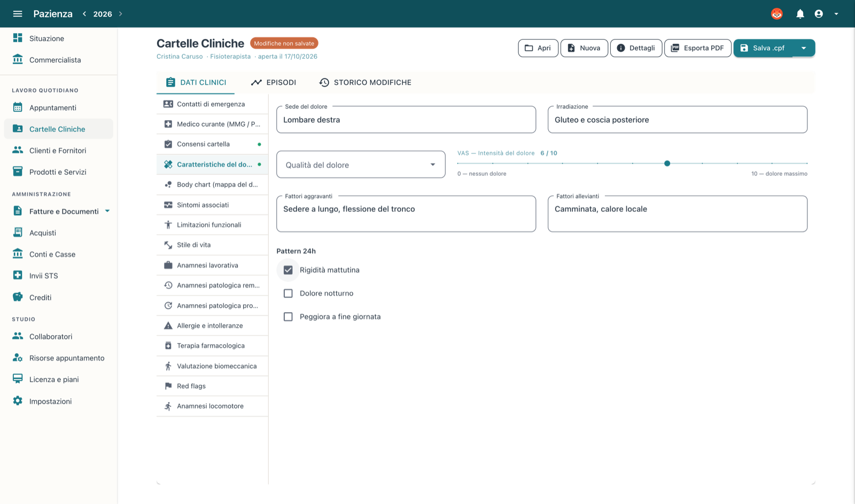
Task: Select Red flags section in list
Action: click(212, 386)
